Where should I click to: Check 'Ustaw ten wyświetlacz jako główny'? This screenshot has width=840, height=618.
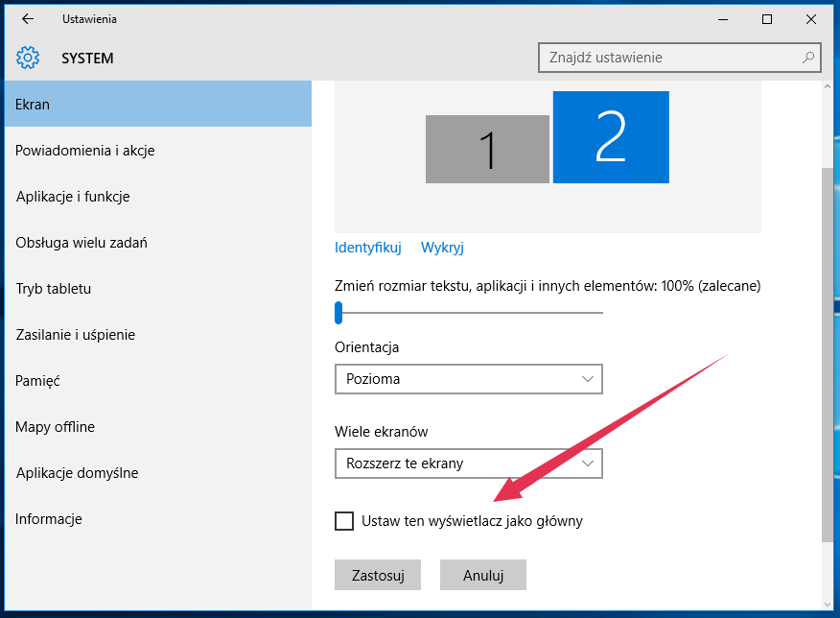click(x=344, y=521)
